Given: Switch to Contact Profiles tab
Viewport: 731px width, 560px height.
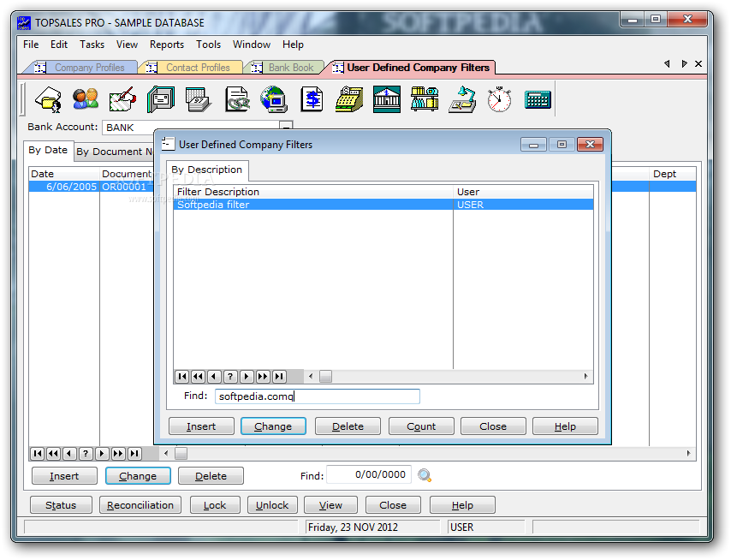Looking at the screenshot, I should pos(198,68).
